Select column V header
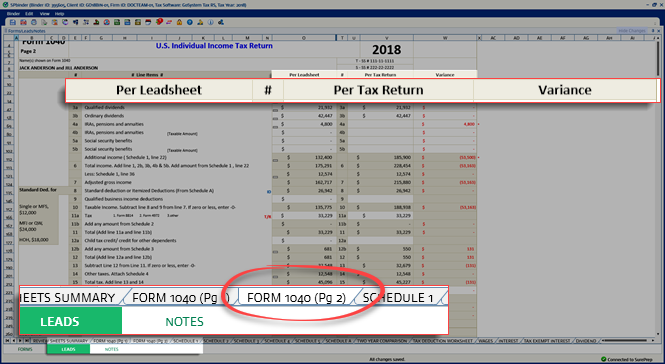The width and height of the screenshot is (665, 364). click(x=386, y=38)
